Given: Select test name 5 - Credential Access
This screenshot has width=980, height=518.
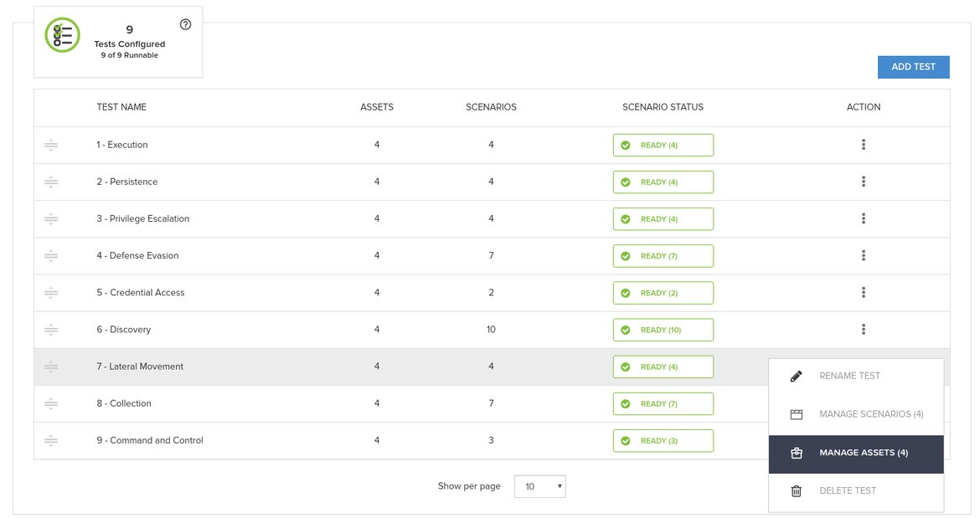Looking at the screenshot, I should (x=141, y=292).
